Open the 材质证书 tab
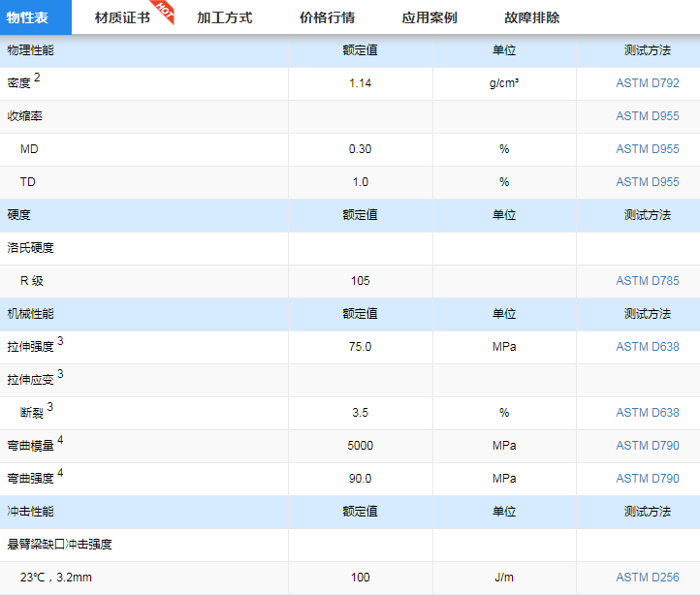The width and height of the screenshot is (700, 595). [122, 17]
